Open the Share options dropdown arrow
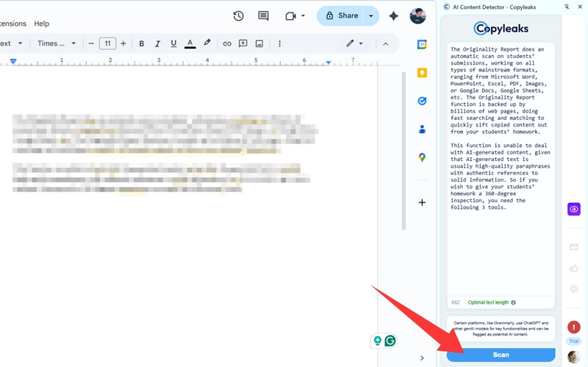The width and height of the screenshot is (588, 367). (371, 15)
